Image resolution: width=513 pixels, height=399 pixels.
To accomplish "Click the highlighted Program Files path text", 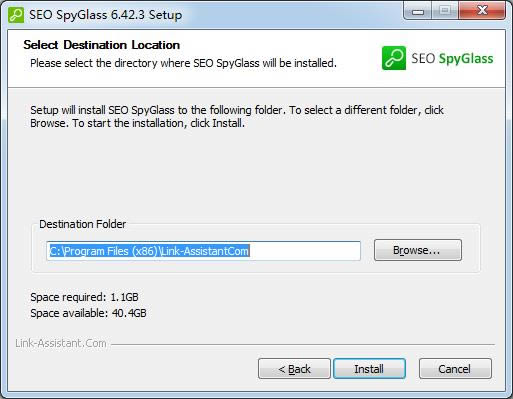I will pyautogui.click(x=149, y=251).
